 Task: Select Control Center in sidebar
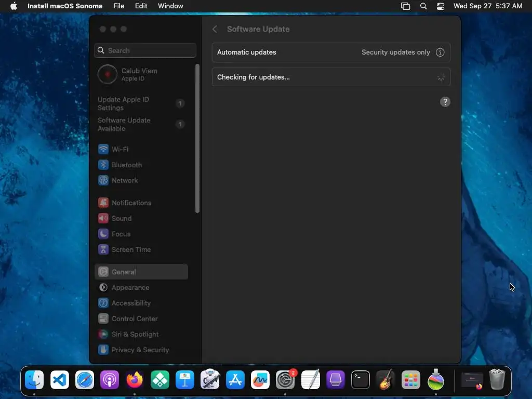click(x=141, y=319)
